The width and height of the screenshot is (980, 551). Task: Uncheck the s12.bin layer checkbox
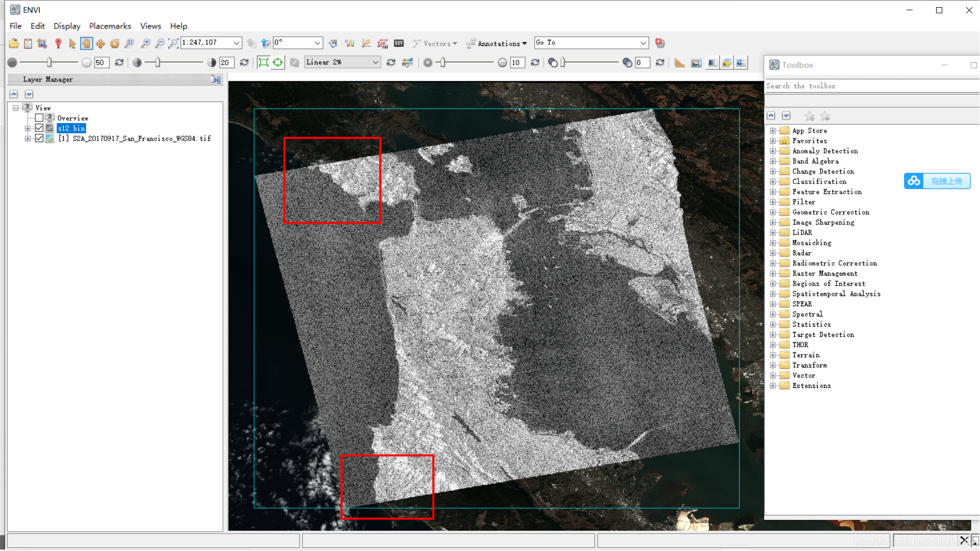pos(39,128)
